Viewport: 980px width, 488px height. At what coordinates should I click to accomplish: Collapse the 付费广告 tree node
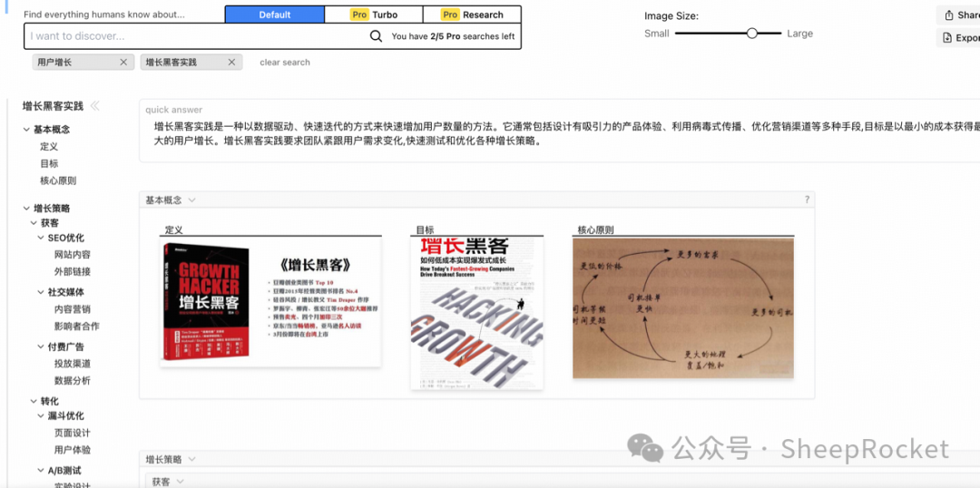[x=41, y=346]
